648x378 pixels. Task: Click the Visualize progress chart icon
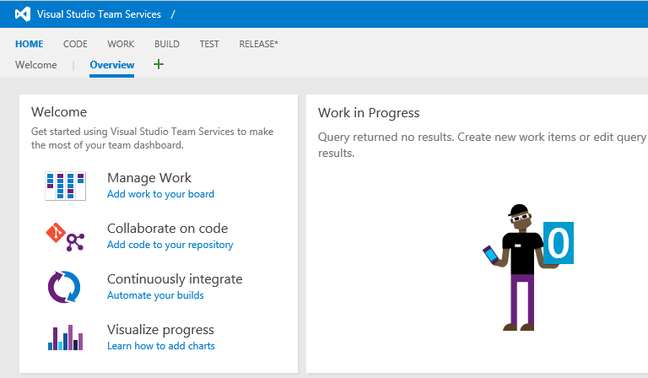(65, 338)
